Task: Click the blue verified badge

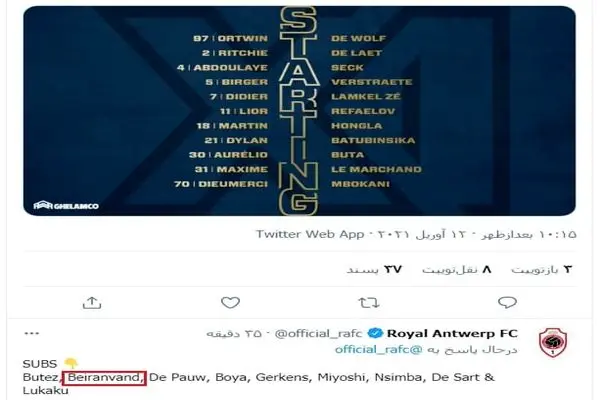Action: pyautogui.click(x=376, y=332)
